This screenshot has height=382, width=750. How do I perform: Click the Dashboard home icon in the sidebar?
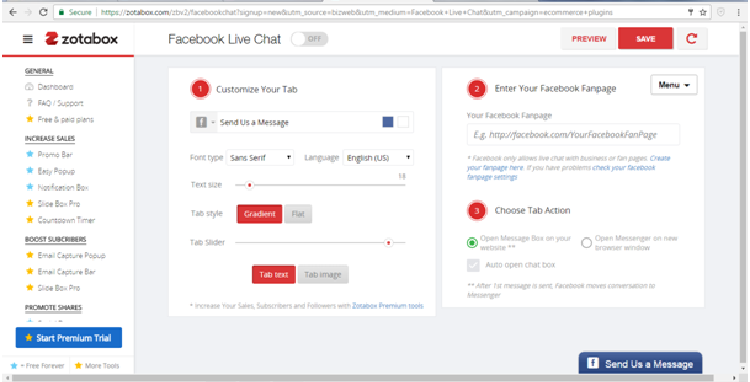click(x=30, y=87)
